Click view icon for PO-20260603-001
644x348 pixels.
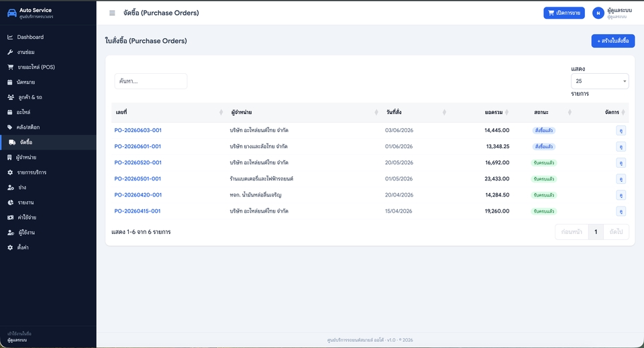(621, 131)
